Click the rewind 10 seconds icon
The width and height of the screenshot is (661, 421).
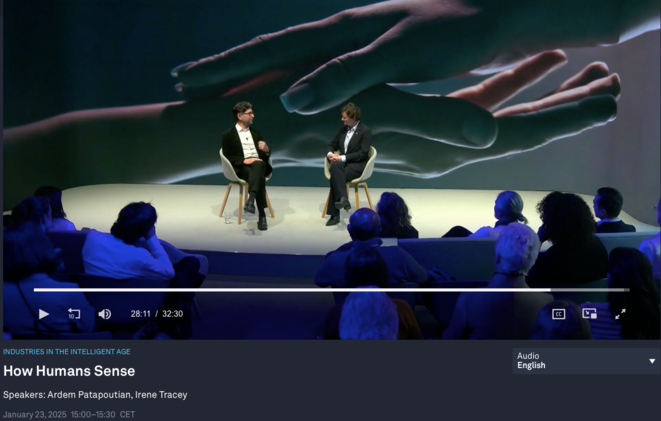(74, 314)
